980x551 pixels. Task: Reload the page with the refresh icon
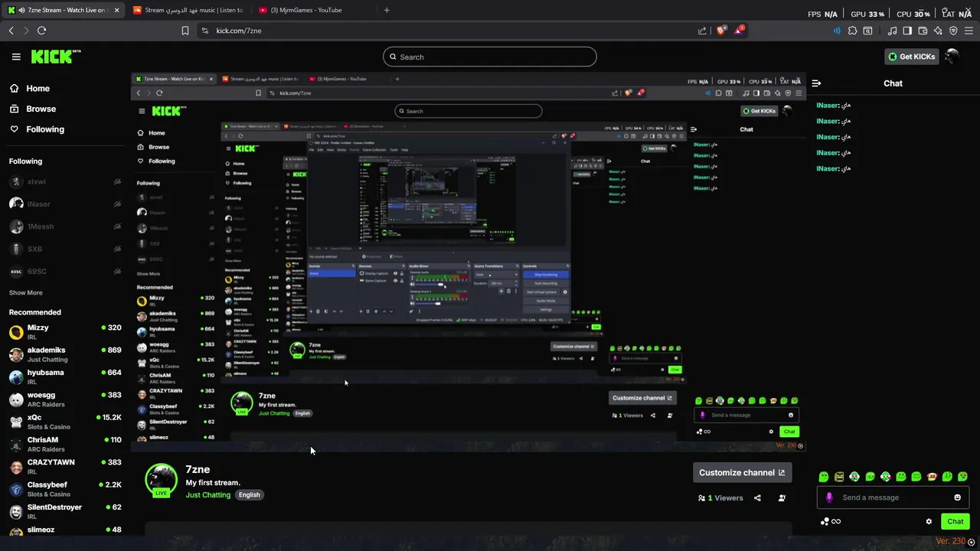41,31
